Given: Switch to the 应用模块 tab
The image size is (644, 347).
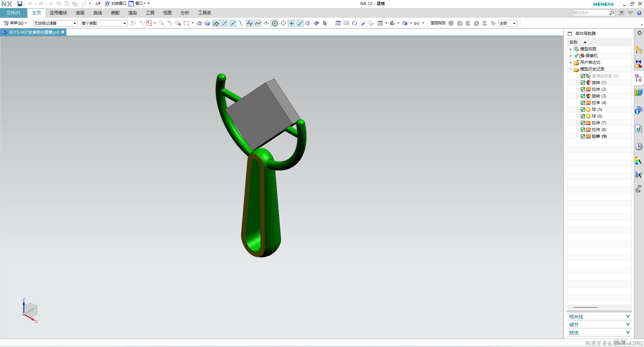Looking at the screenshot, I should tap(58, 13).
